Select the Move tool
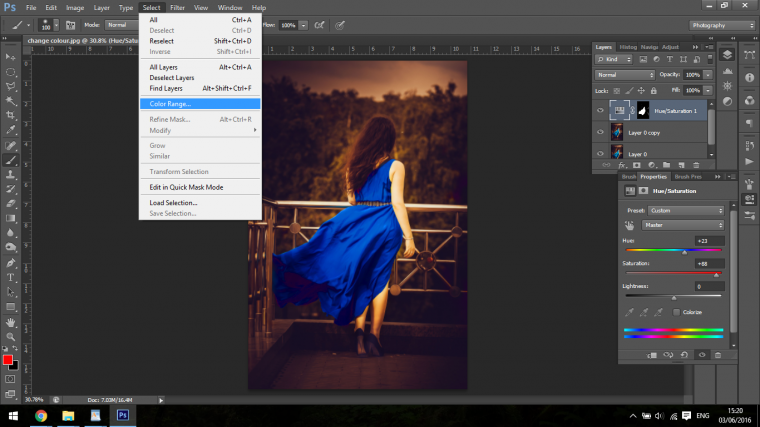The image size is (760, 427). [10, 57]
